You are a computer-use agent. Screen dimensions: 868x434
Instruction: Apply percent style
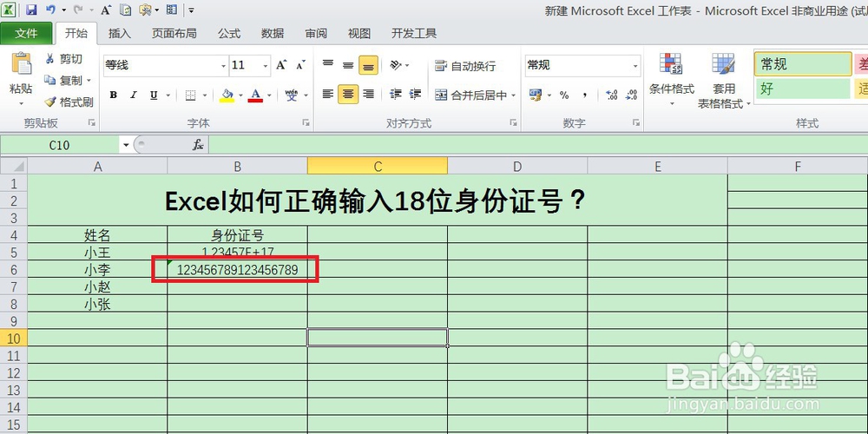[x=564, y=95]
